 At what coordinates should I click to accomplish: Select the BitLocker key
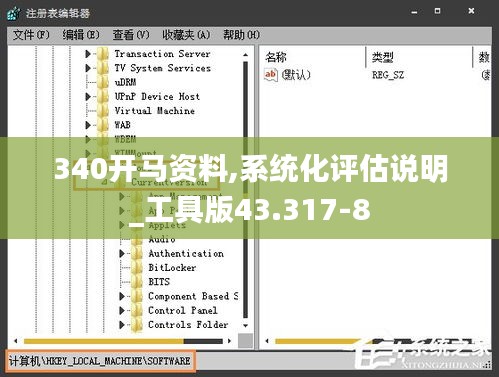(x=172, y=268)
